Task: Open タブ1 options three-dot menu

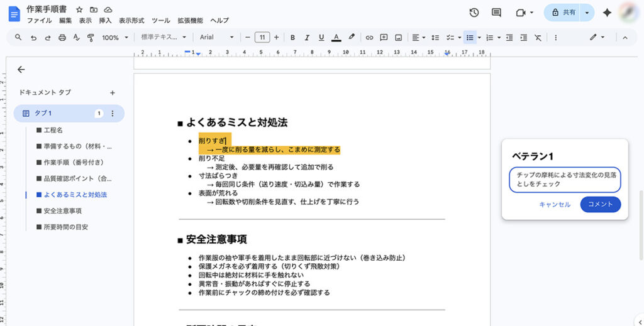Action: tap(113, 113)
